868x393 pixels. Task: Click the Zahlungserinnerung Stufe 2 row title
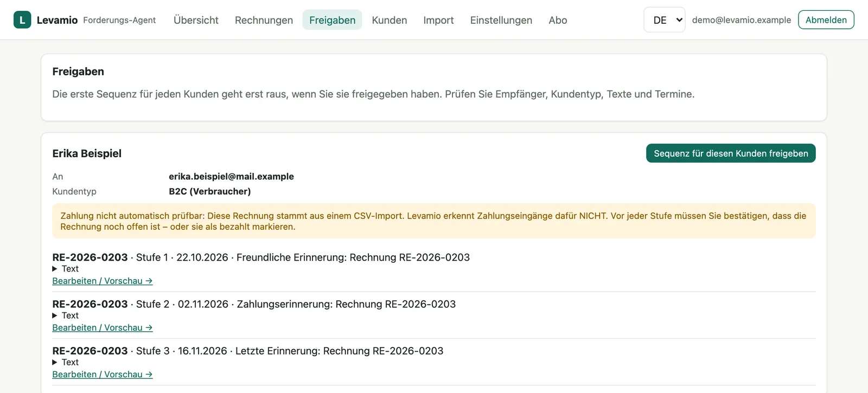coord(254,304)
